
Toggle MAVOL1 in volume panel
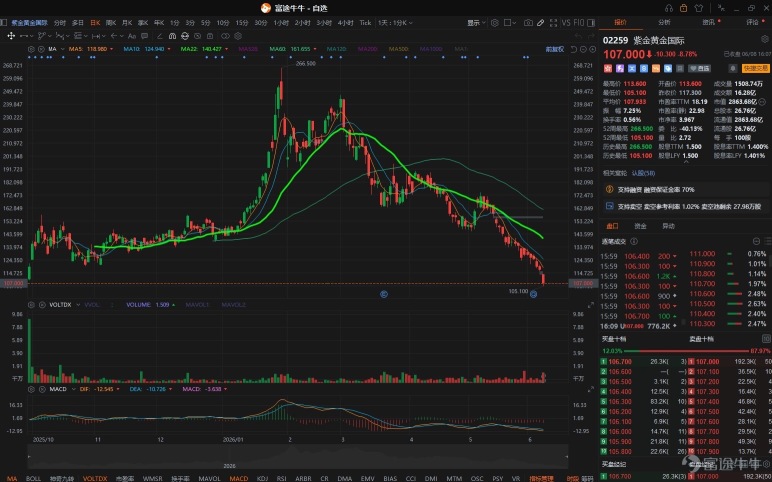pyautogui.click(x=197, y=305)
